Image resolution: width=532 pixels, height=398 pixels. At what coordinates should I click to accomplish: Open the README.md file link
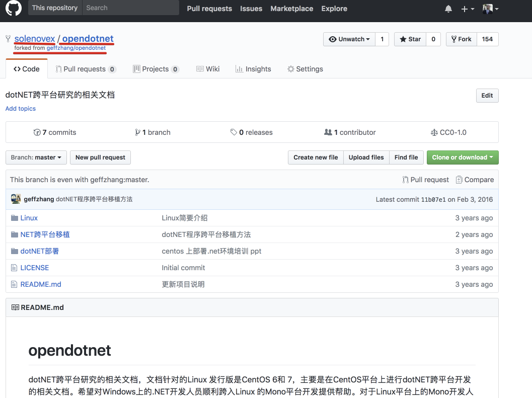coord(41,284)
